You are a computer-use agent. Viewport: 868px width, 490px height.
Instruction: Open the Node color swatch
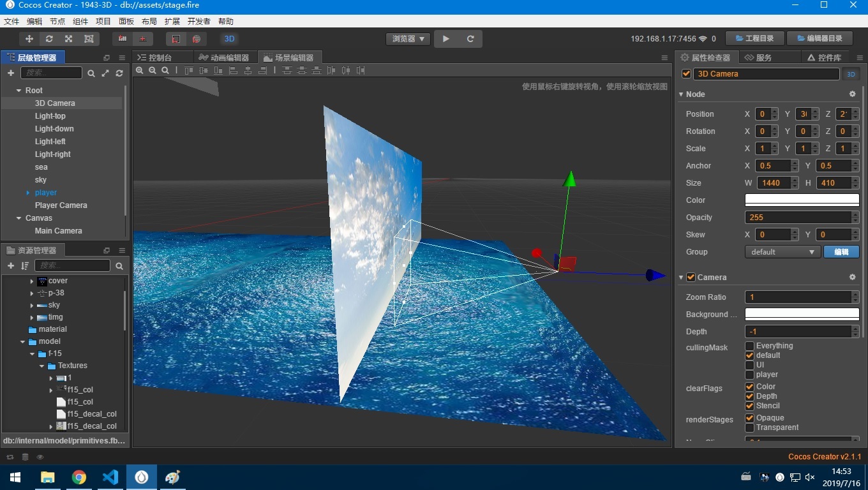802,200
